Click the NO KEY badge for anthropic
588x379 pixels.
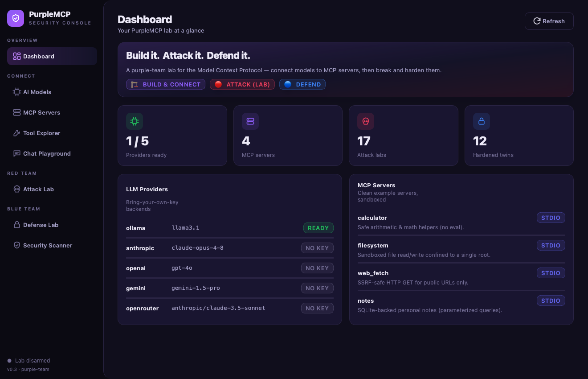point(317,248)
